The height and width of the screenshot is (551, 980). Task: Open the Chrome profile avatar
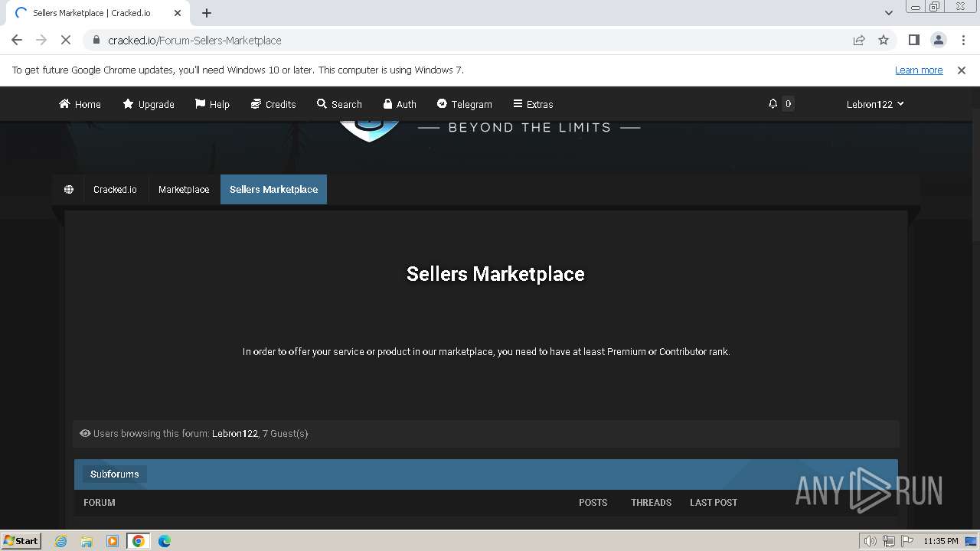tap(938, 40)
